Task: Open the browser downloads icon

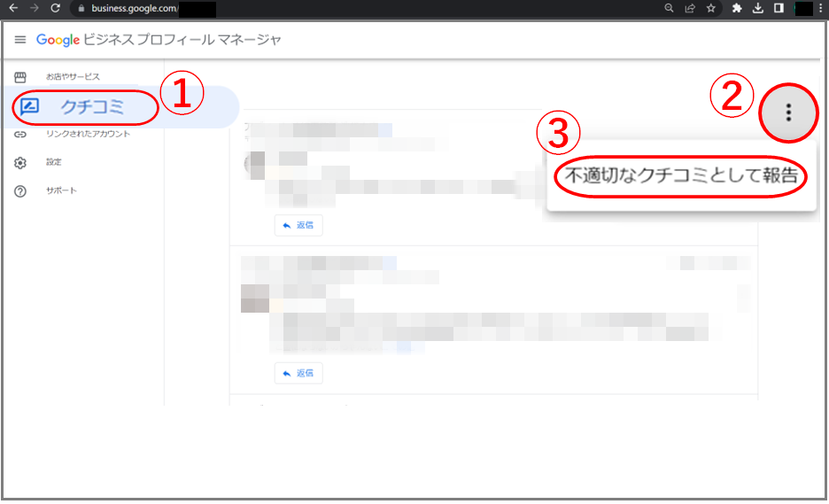Action: tap(757, 8)
